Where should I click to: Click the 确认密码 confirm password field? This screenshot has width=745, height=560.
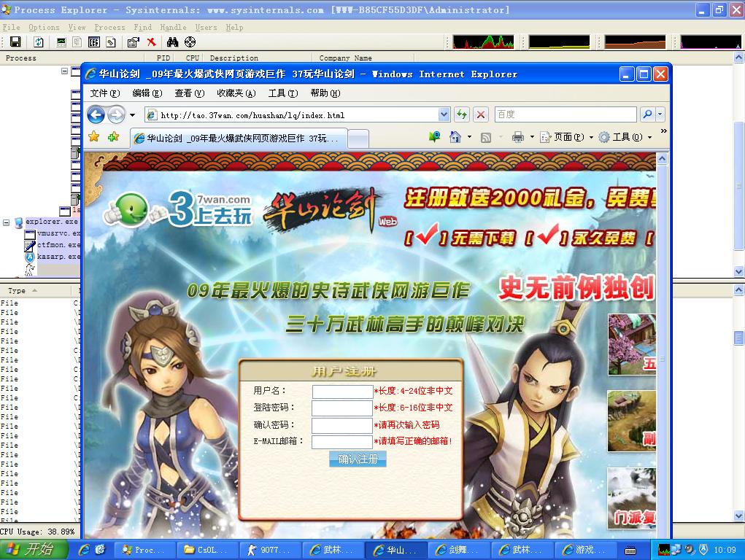tap(342, 425)
